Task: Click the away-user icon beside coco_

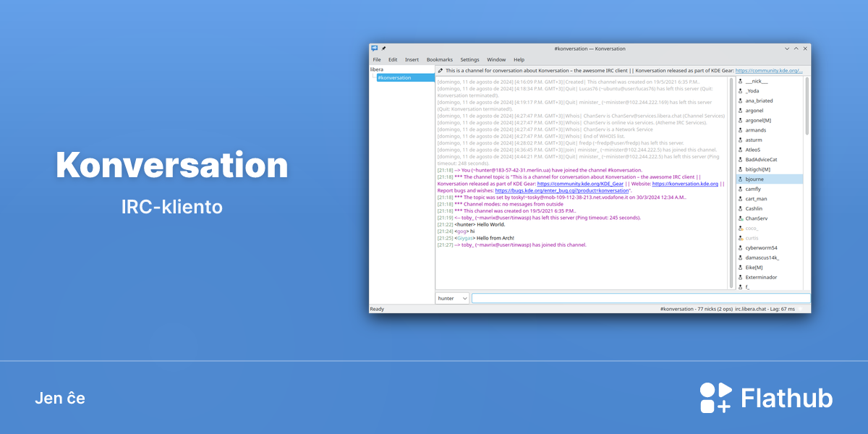Action: pyautogui.click(x=740, y=228)
